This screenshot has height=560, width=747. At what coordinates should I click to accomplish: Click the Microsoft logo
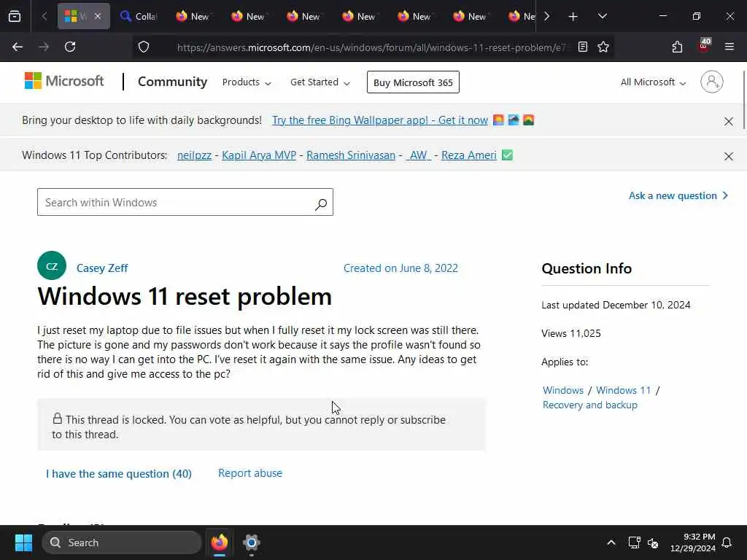pyautogui.click(x=64, y=82)
